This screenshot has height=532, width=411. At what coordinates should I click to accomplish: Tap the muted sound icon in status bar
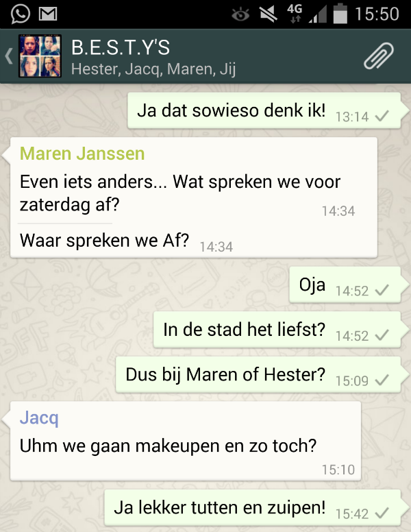coord(269,14)
